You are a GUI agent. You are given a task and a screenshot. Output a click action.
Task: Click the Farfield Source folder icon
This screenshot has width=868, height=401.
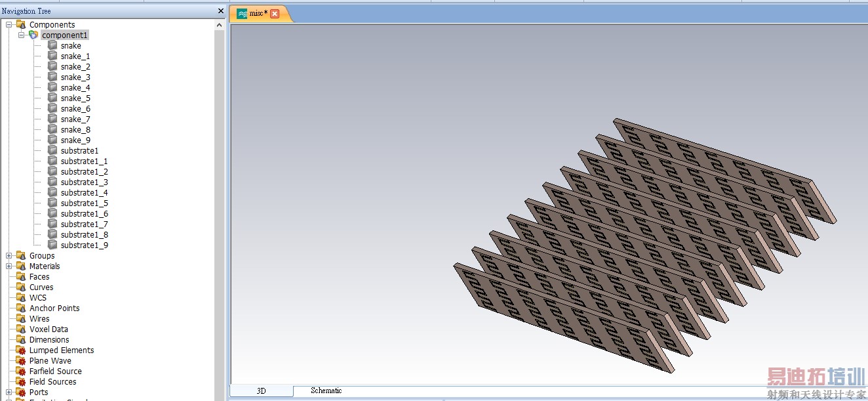21,371
